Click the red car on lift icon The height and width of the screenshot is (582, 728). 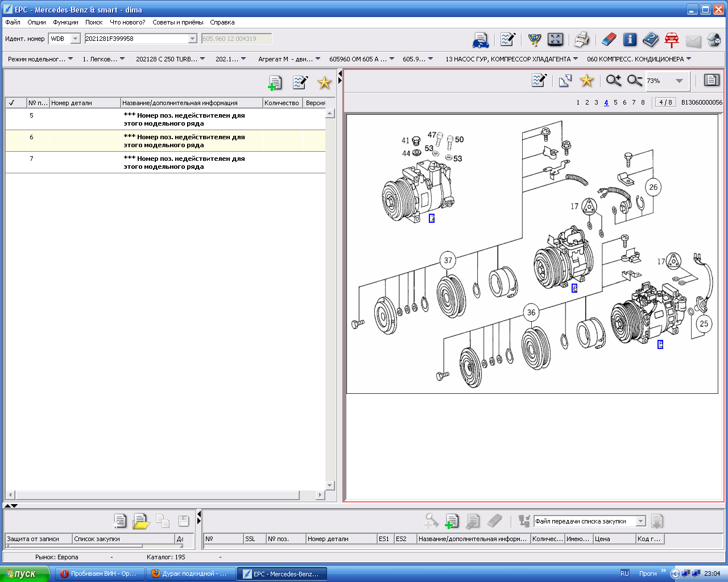(672, 40)
